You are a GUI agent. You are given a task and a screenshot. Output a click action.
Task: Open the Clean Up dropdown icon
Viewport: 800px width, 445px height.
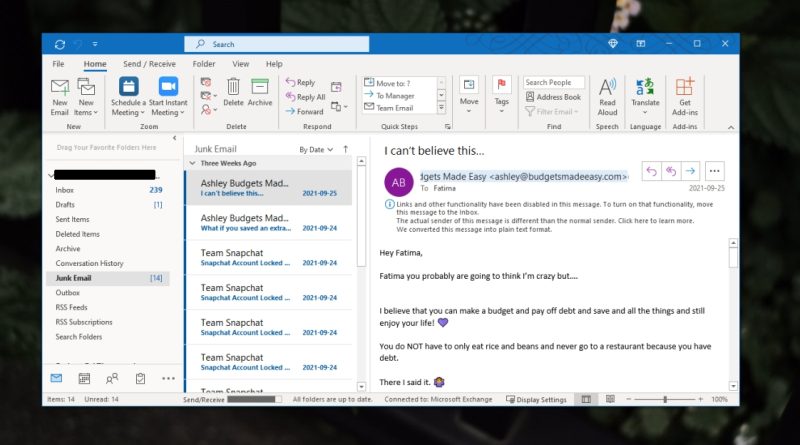point(208,96)
